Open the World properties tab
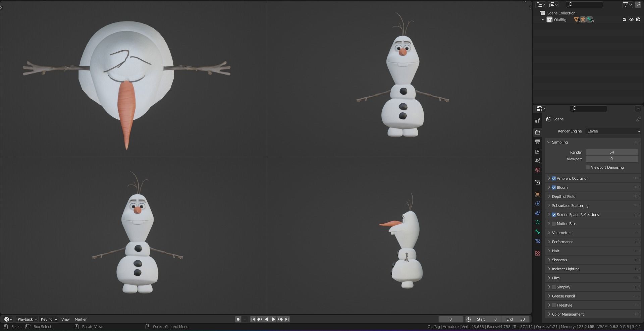 [x=538, y=170]
